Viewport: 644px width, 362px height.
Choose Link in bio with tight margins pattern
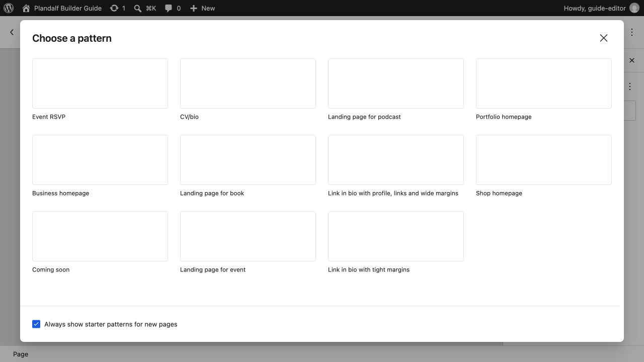[396, 236]
